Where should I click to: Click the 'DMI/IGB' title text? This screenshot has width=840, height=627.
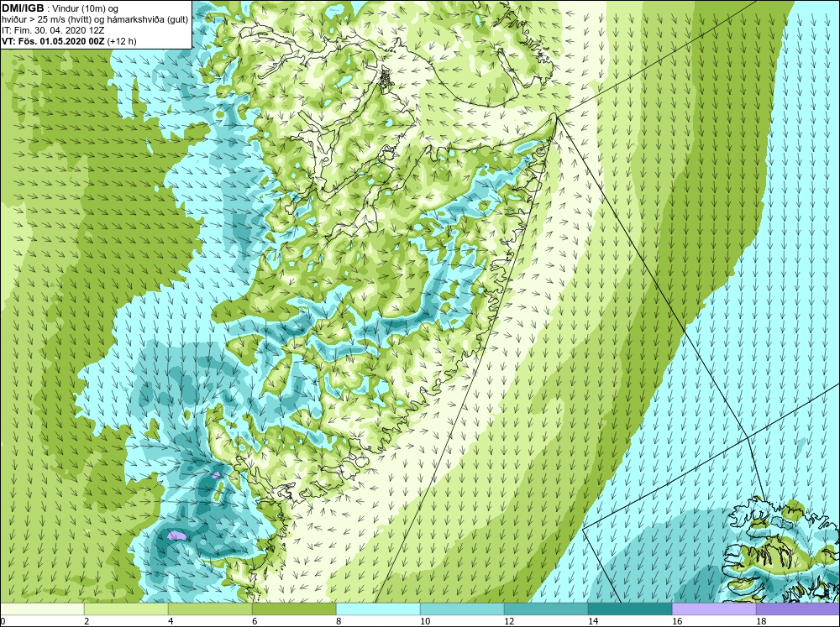pyautogui.click(x=23, y=8)
